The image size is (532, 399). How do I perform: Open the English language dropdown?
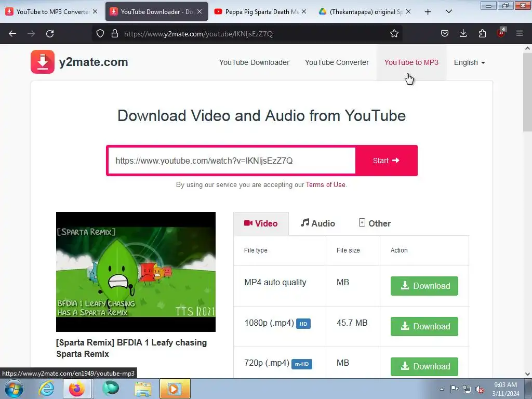coord(470,62)
